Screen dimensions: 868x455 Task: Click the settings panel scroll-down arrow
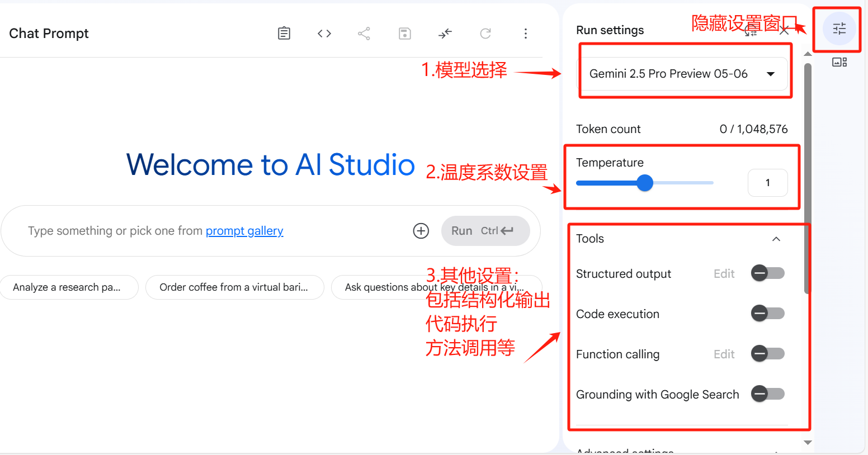[x=808, y=443]
